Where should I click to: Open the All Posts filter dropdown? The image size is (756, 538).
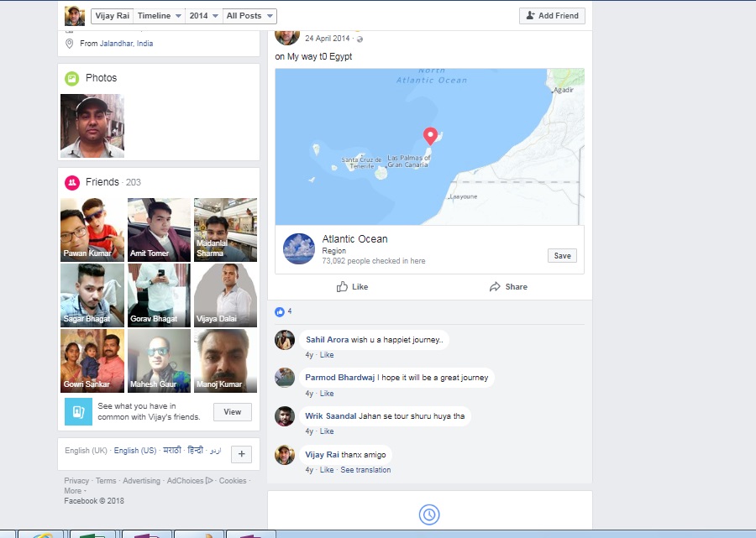(249, 16)
